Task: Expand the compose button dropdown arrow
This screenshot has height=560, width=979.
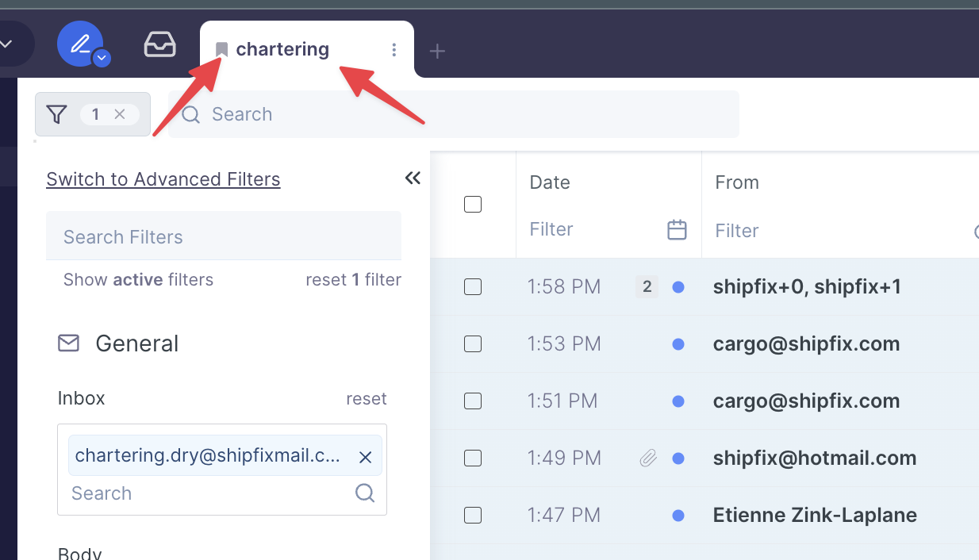Action: coord(101,58)
